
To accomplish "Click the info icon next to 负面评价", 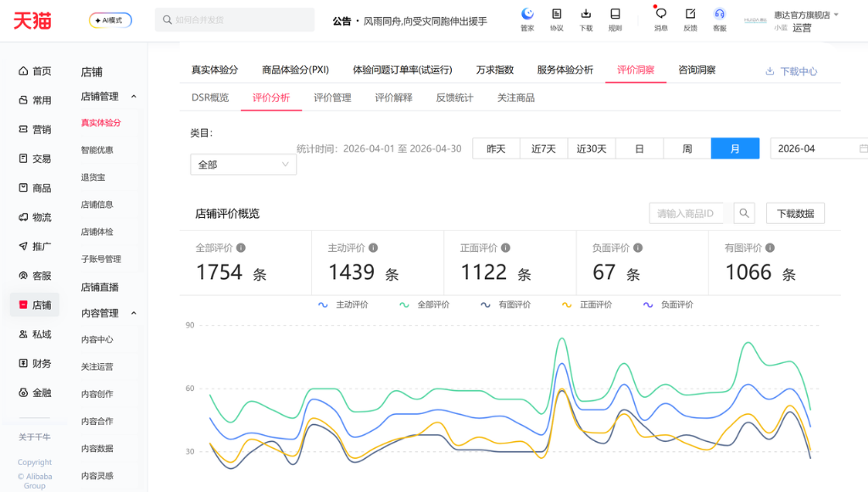I will pos(637,248).
